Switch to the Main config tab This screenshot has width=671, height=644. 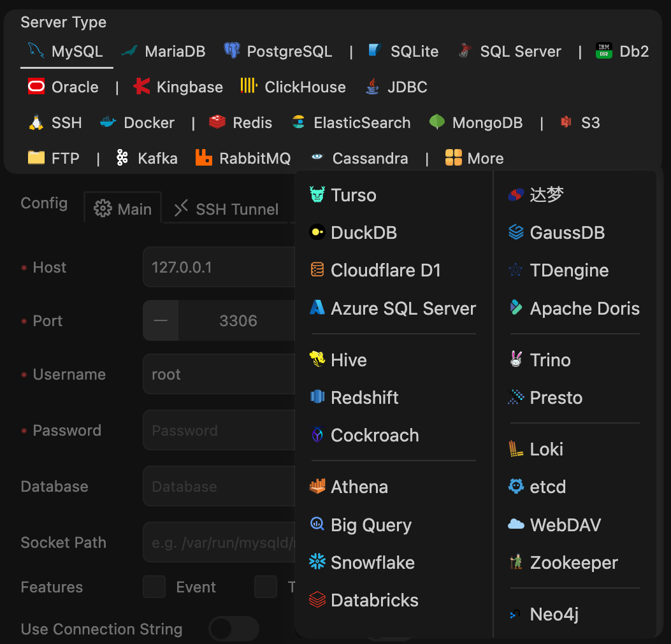click(123, 209)
